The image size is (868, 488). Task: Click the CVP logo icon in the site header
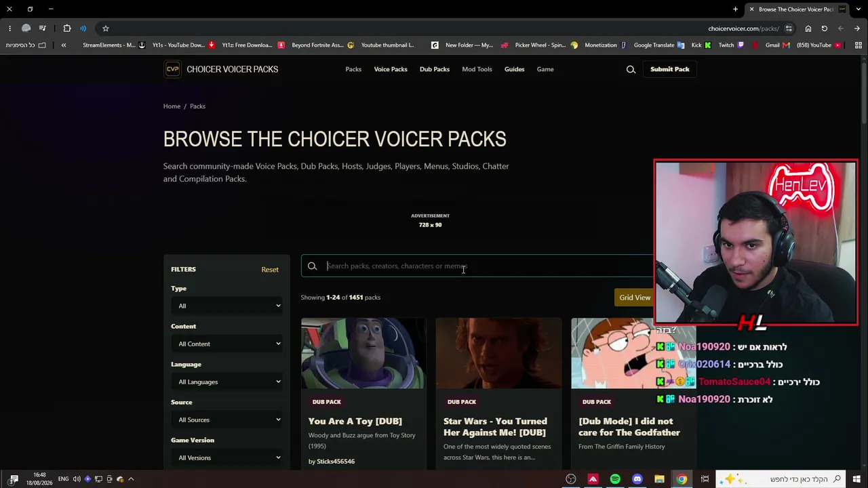pos(172,69)
